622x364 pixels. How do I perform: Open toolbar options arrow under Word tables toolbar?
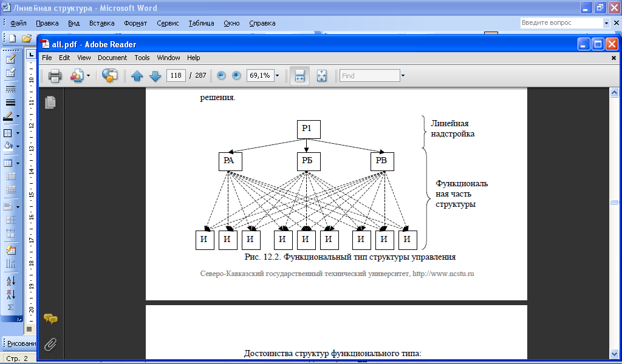(19, 319)
